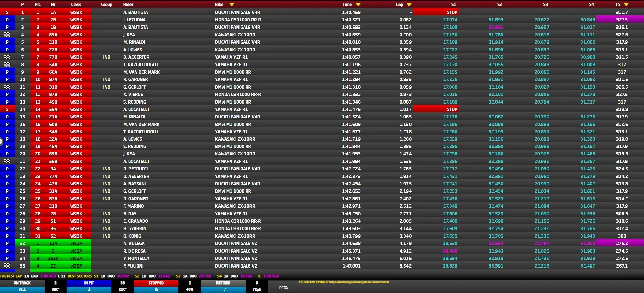Image resolution: width=644 pixels, height=293 pixels.
Task: Click the IND group cell for R. Gardner 87A
Action: point(107,79)
